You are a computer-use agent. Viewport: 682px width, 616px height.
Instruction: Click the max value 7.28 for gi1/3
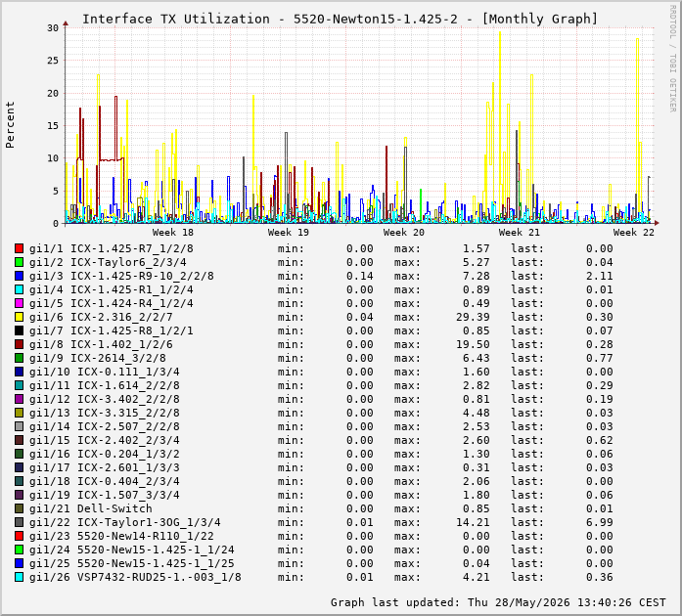[x=477, y=276]
